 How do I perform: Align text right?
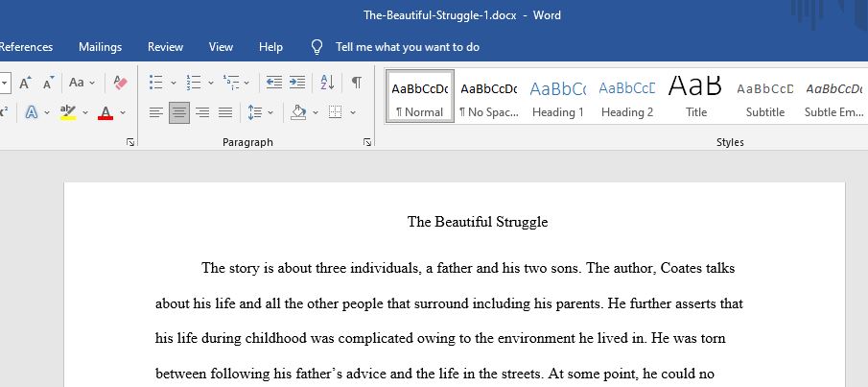pyautogui.click(x=202, y=112)
